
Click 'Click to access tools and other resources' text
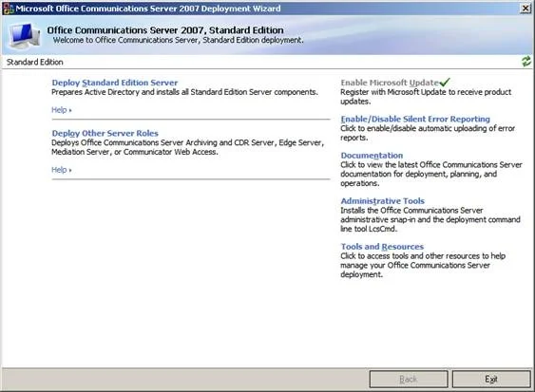423,265
